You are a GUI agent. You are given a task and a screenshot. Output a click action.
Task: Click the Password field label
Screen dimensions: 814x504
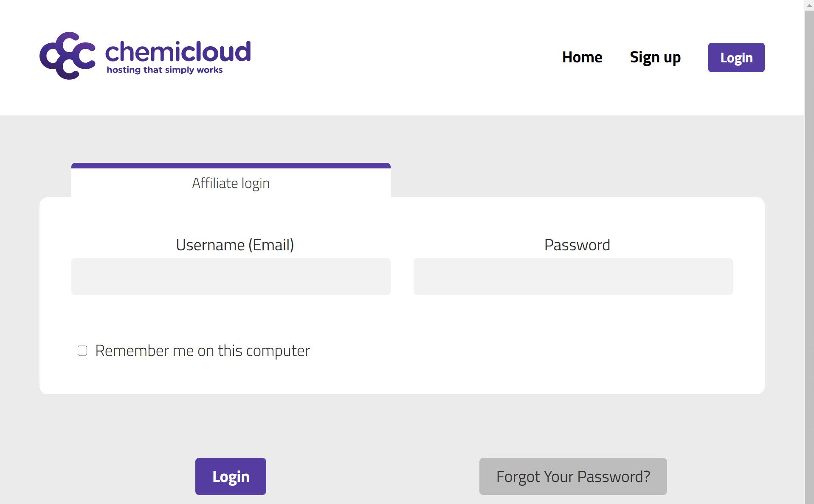tap(577, 245)
